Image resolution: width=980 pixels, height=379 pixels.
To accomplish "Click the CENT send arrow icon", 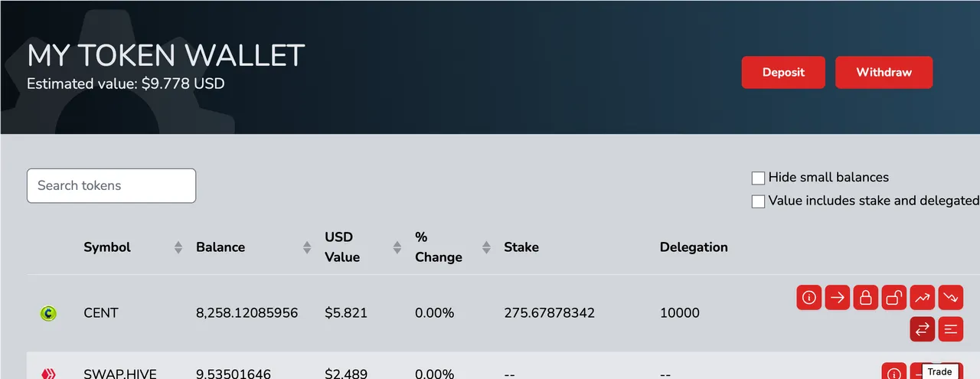I will point(838,297).
